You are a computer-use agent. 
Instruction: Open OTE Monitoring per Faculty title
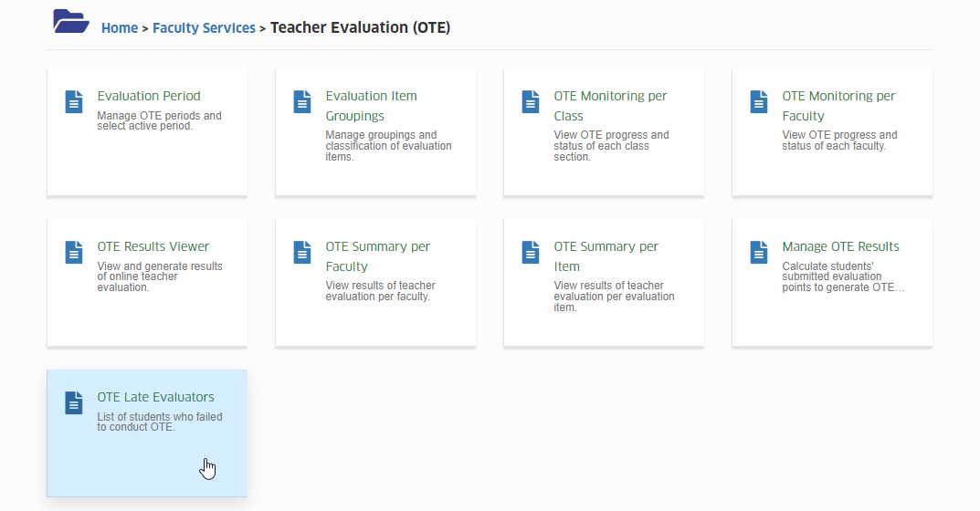pyautogui.click(x=838, y=106)
